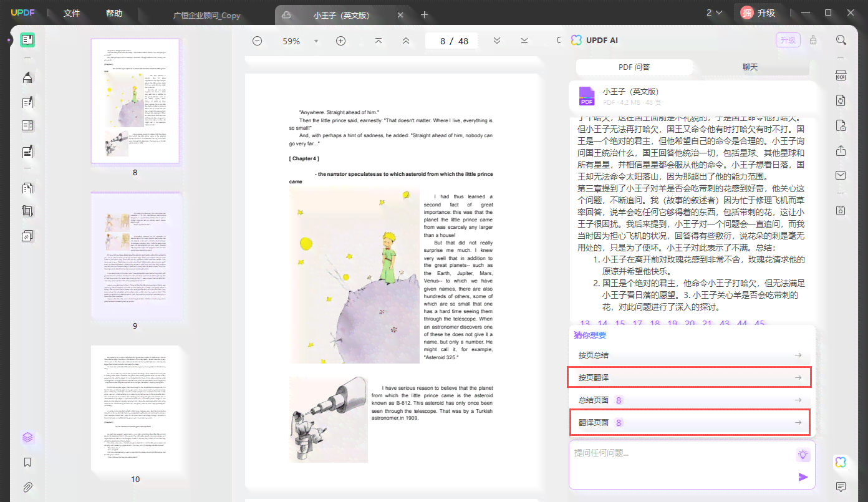
Task: Toggle the UPDF AI icon in right sidebar
Action: click(841, 462)
